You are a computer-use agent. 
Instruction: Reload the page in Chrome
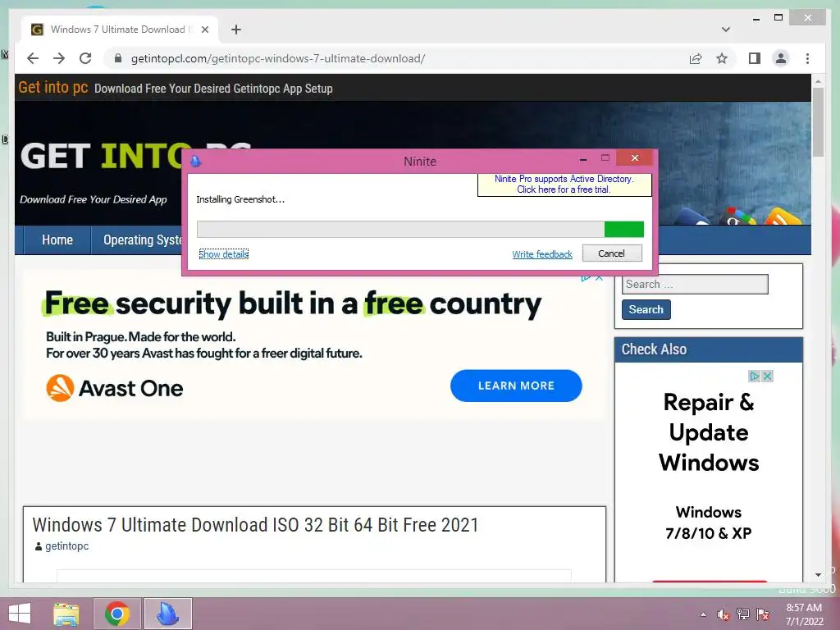pos(85,58)
